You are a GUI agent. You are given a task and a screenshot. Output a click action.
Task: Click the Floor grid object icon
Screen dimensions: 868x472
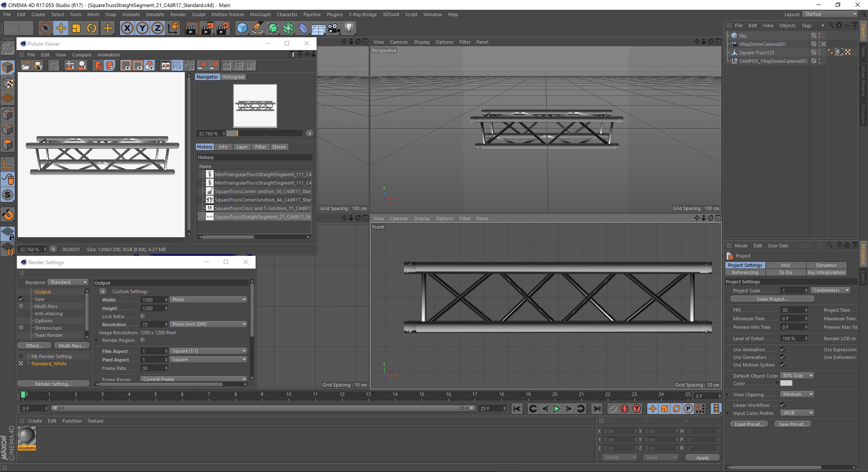[319, 28]
